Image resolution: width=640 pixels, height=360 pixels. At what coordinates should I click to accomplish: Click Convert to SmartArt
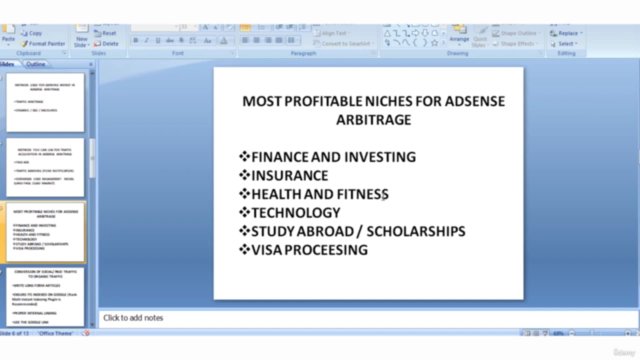(342, 44)
